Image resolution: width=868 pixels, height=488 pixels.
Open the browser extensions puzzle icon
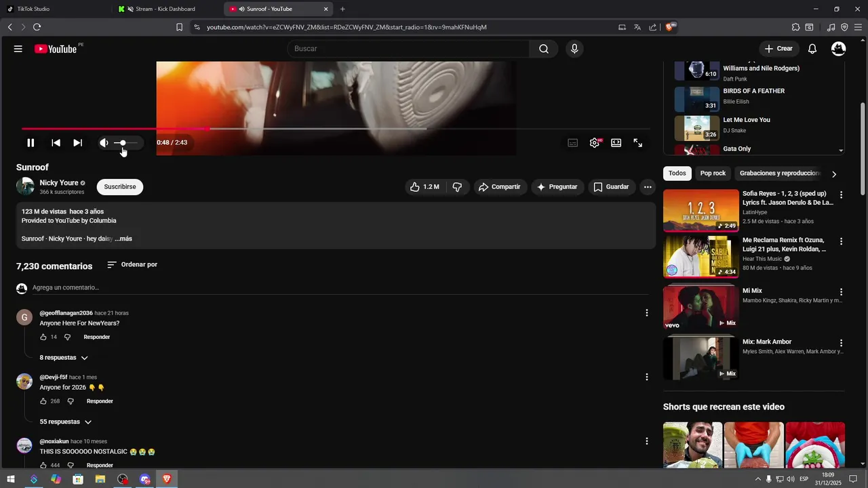point(795,27)
